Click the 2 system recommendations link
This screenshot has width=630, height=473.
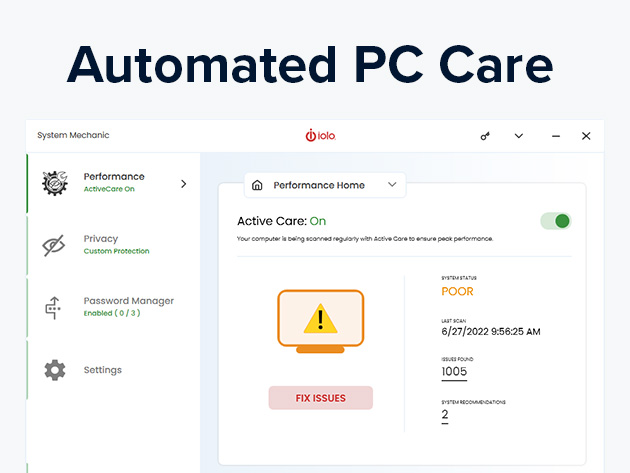point(445,414)
